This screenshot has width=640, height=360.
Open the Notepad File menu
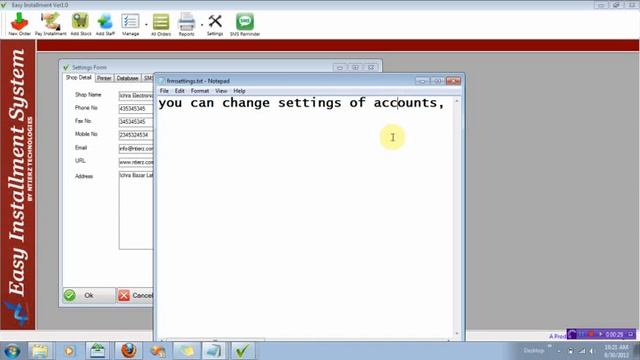tap(164, 91)
